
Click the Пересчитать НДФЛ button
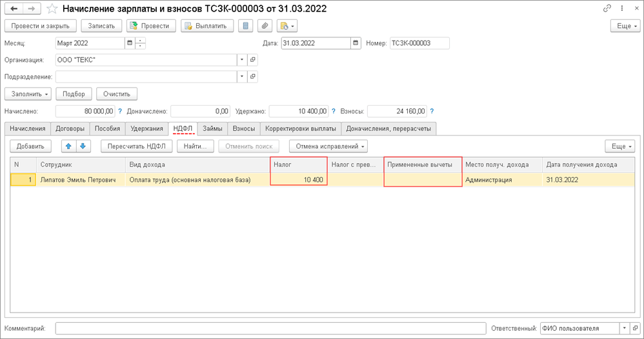[136, 146]
